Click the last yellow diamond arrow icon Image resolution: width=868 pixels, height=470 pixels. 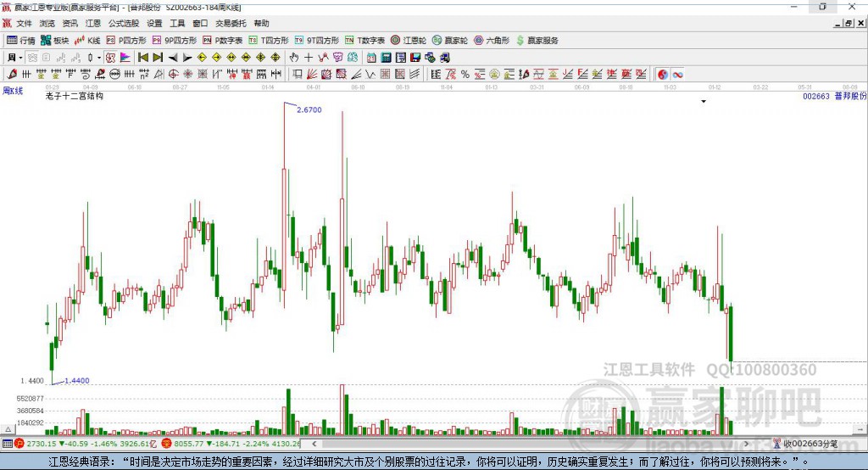click(x=275, y=58)
